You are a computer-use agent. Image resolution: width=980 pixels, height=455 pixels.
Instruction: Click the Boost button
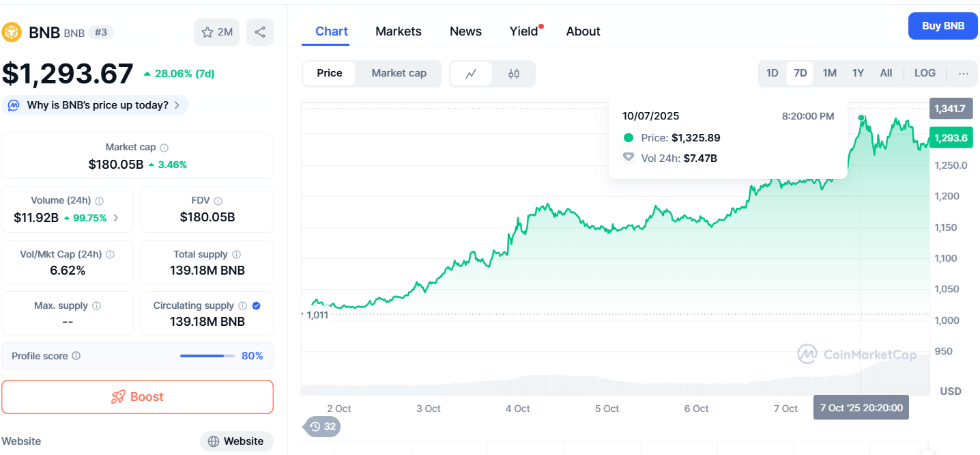(x=137, y=397)
